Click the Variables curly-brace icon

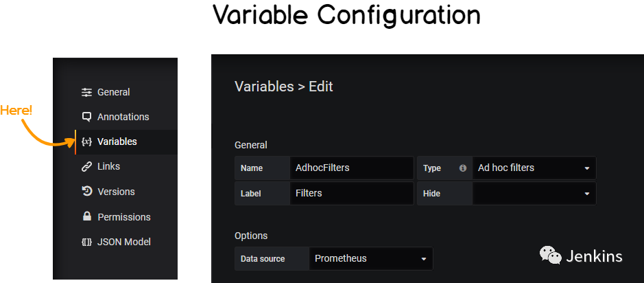click(86, 142)
